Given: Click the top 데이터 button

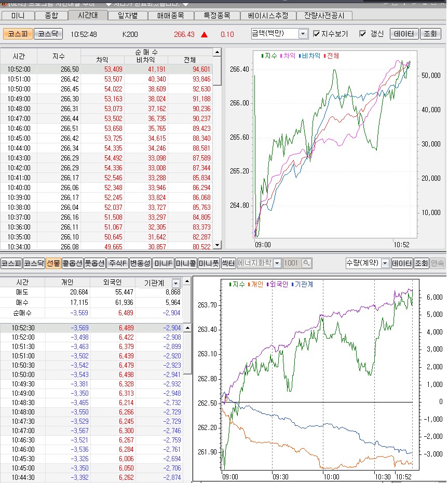Looking at the screenshot, I should 403,34.
